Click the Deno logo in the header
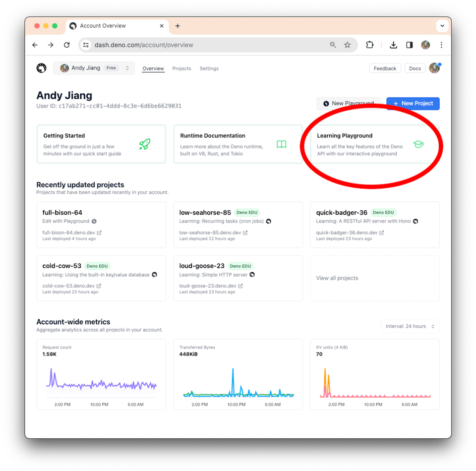This screenshot has width=476, height=471. click(42, 68)
